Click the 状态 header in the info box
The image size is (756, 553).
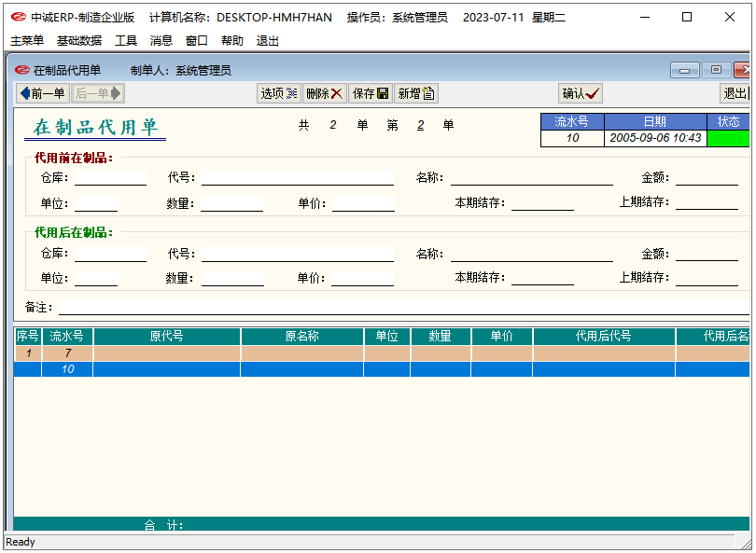pyautogui.click(x=729, y=121)
